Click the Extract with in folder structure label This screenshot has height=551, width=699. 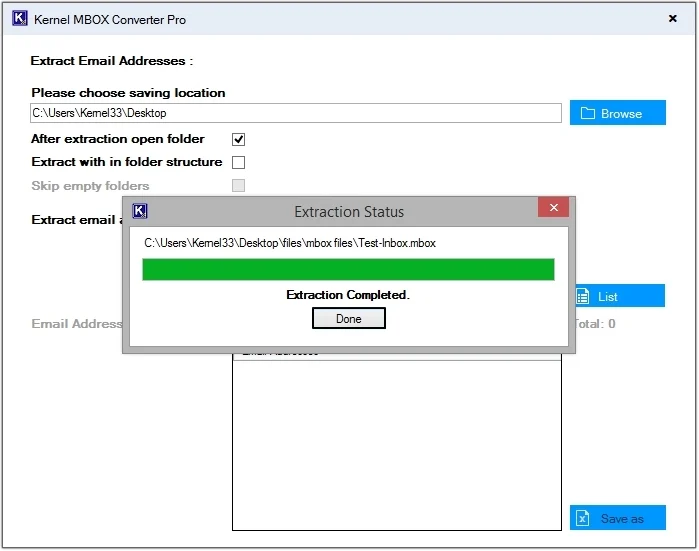(x=127, y=162)
